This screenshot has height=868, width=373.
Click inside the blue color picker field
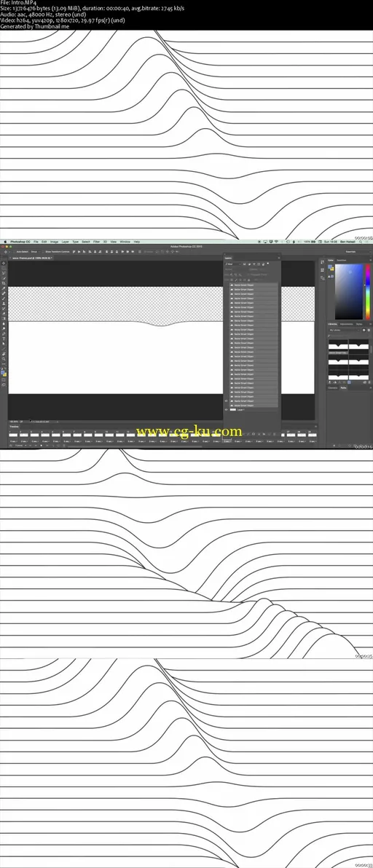point(349,291)
